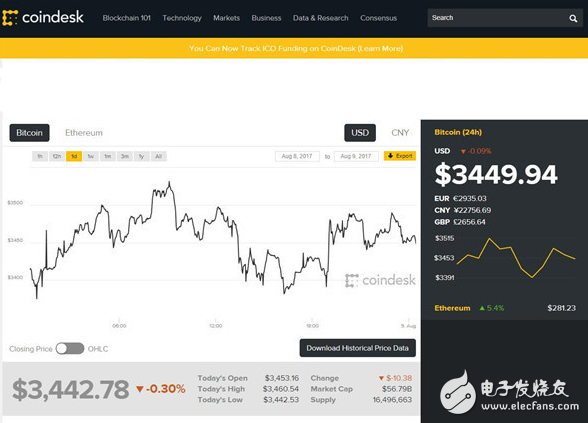Click the Ethereum green up-arrow indicator

[x=482, y=308]
